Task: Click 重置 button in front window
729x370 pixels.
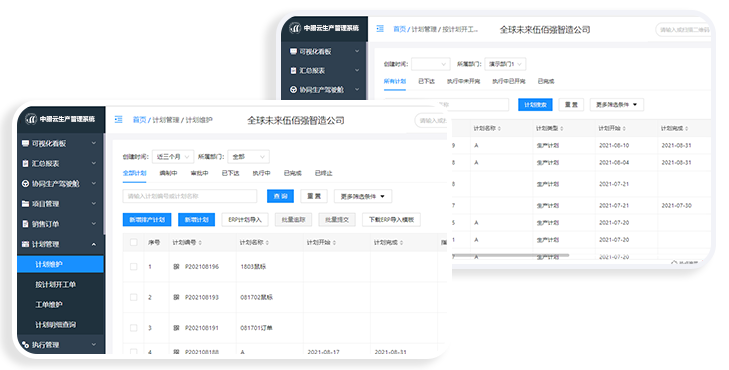Action: (x=314, y=196)
